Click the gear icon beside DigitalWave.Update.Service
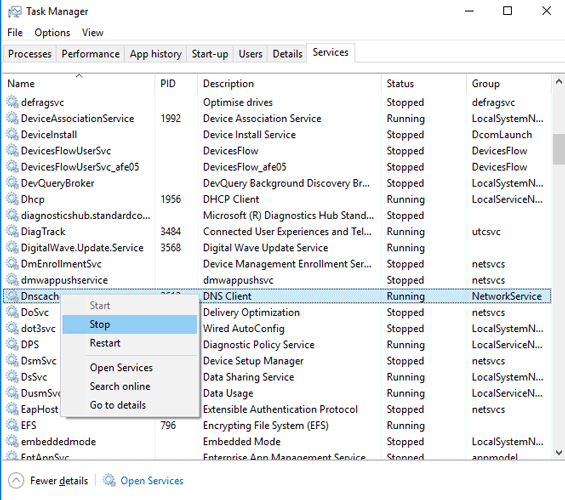Screen dimensions: 565x500 pos(12,247)
